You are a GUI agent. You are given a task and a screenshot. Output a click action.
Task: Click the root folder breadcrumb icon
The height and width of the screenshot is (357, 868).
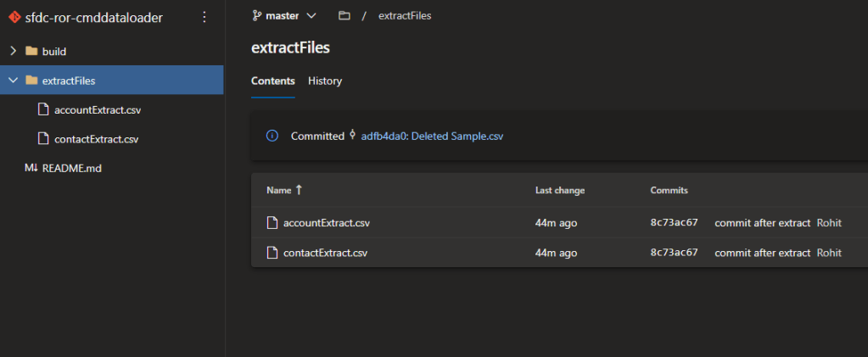click(x=344, y=15)
